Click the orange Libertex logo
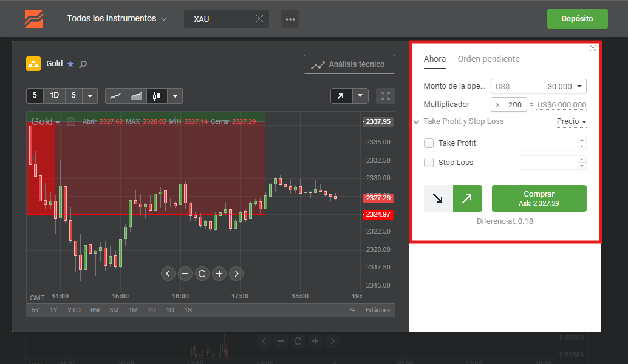628x364 pixels. [x=34, y=19]
